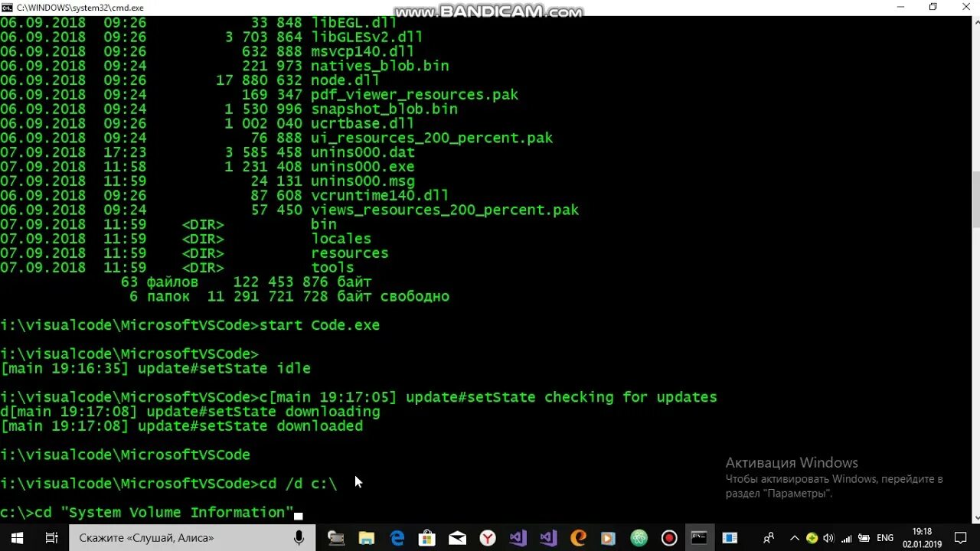Click the 'update#setState downloading' log line
The image size is (980, 551).
coord(263,412)
